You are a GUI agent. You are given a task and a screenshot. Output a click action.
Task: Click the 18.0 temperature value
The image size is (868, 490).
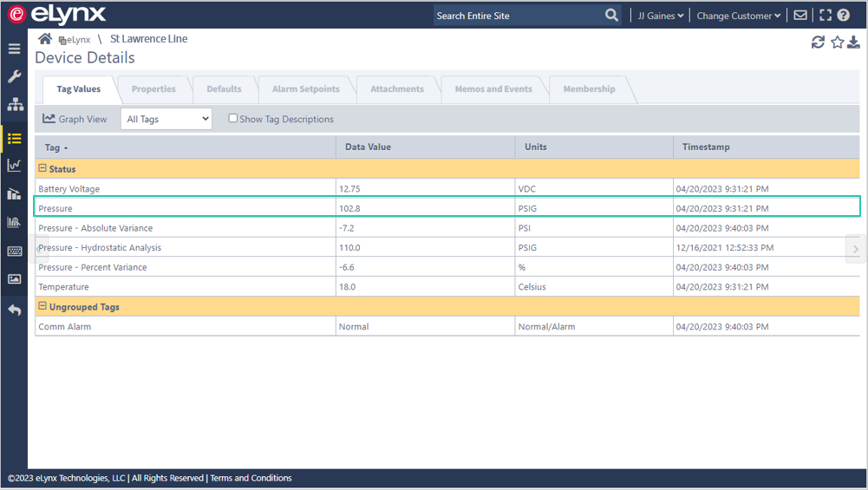(347, 287)
